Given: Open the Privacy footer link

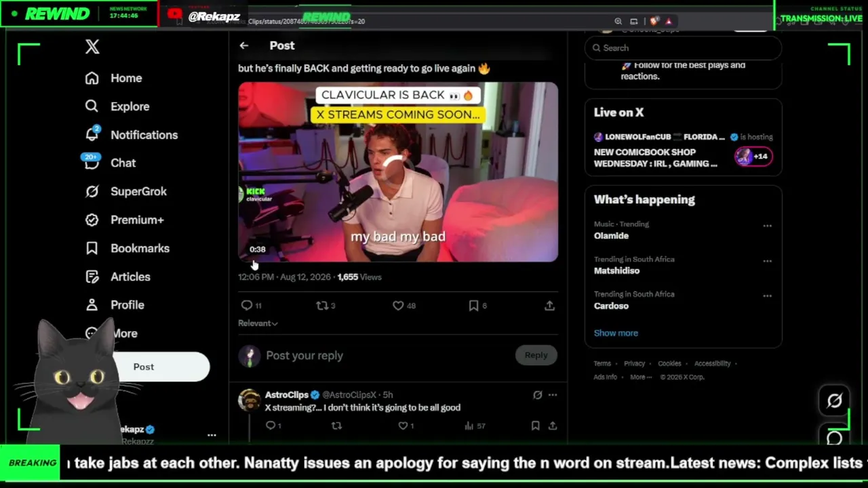Looking at the screenshot, I should [x=635, y=363].
